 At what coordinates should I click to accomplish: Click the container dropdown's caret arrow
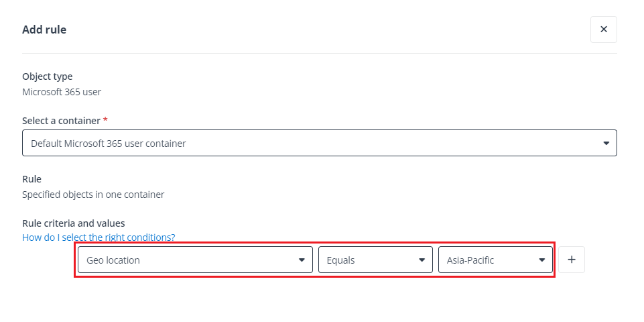(606, 143)
